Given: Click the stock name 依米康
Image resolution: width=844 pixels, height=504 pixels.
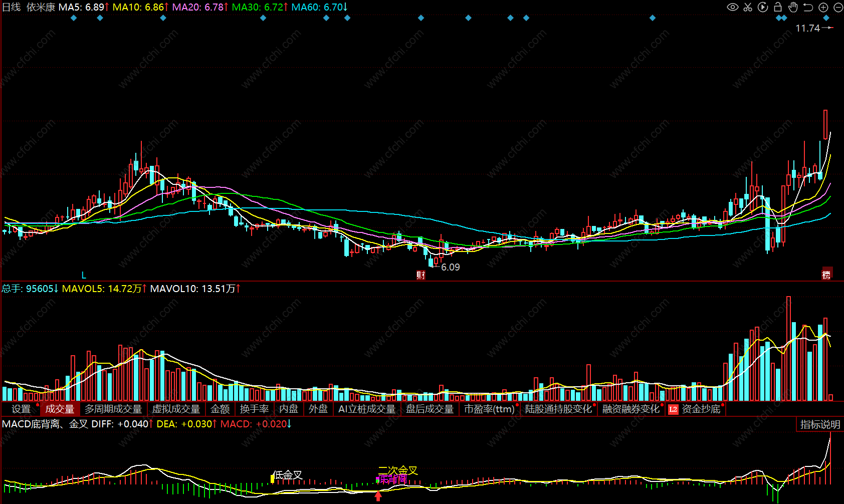Looking at the screenshot, I should 41,7.
